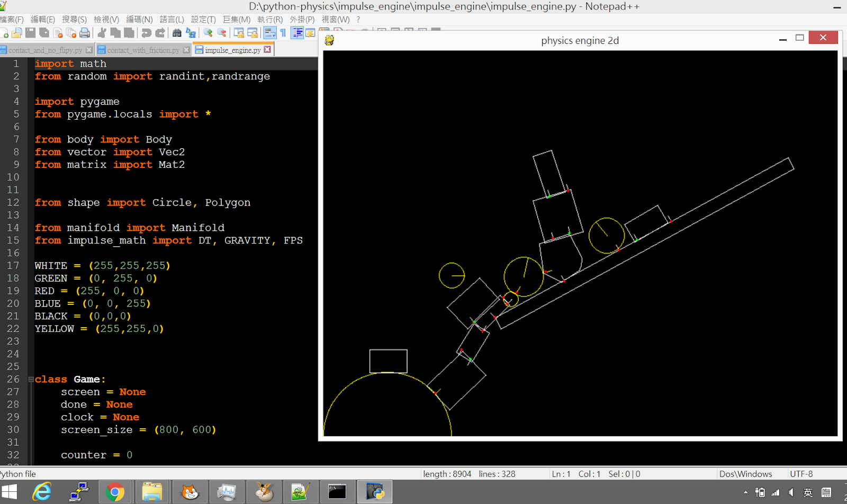Close the impulse_engine.py tab
847x504 pixels.
point(267,49)
